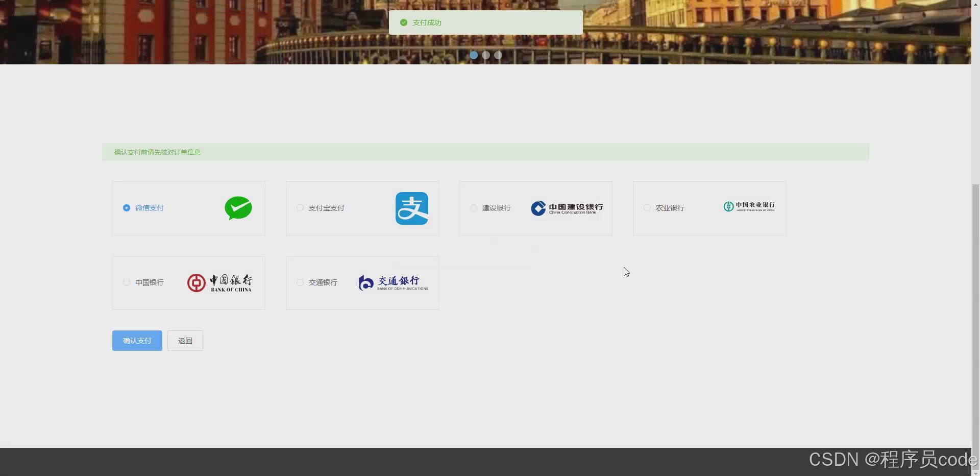Click the 返回 button
The image size is (980, 476).
point(185,341)
